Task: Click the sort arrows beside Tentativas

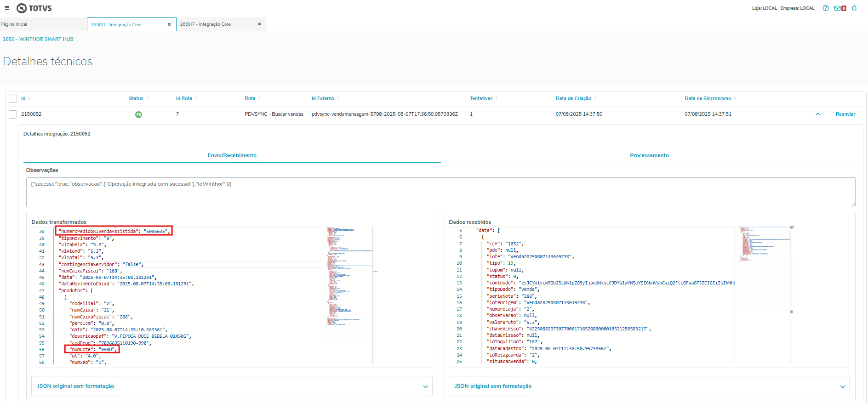Action: coord(497,98)
